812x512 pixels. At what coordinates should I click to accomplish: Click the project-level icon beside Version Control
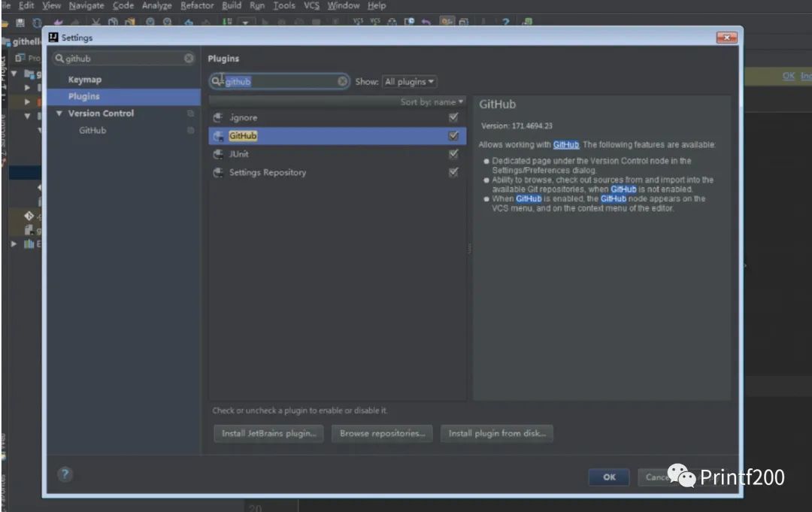pos(190,114)
